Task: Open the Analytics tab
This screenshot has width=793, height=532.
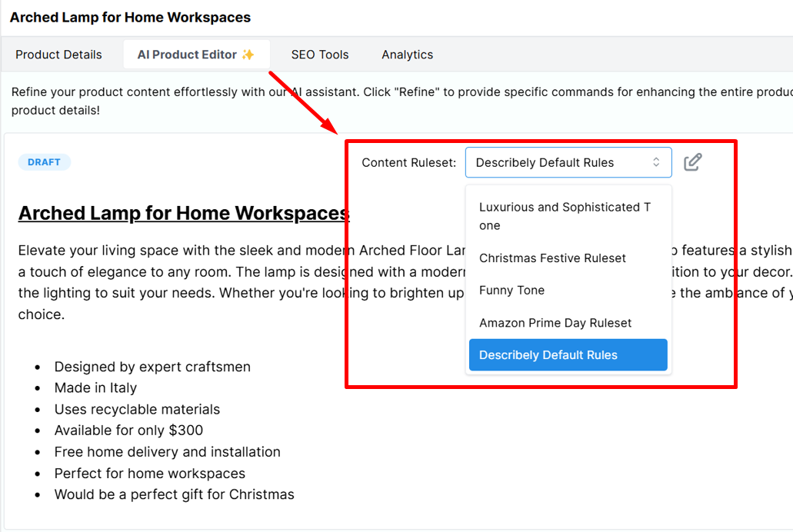Action: pyautogui.click(x=408, y=55)
